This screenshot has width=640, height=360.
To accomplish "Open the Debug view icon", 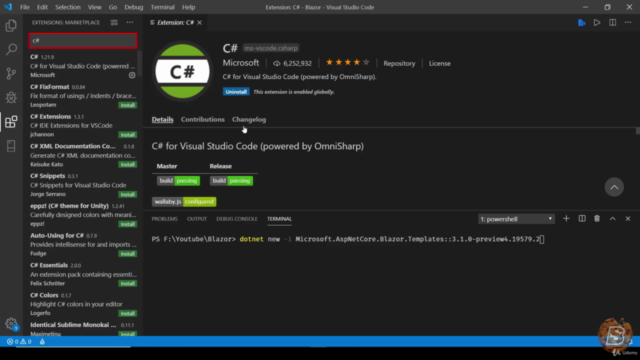I will (11, 97).
